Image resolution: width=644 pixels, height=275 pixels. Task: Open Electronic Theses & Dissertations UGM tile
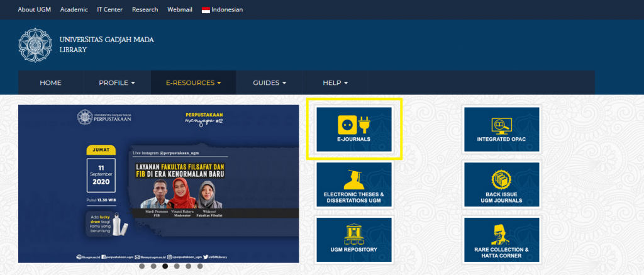[354, 184]
